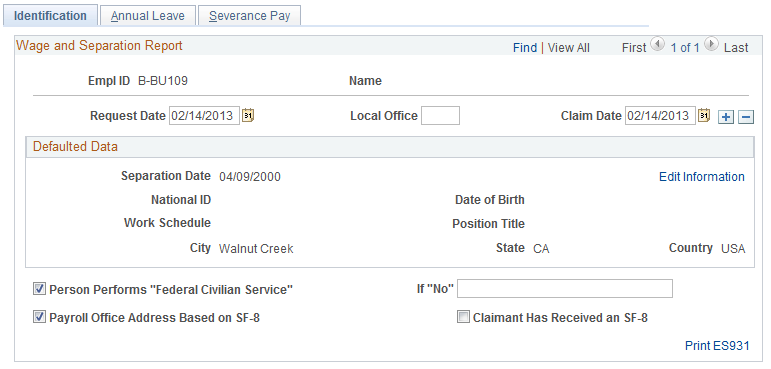
Task: Open the Request Date calendar picker
Action: [x=248, y=116]
